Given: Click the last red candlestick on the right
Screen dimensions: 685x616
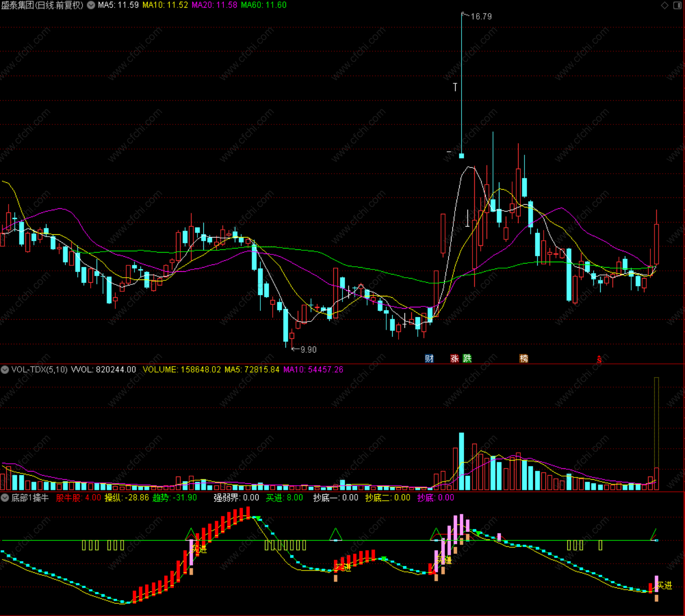Looking at the screenshot, I should (656, 244).
